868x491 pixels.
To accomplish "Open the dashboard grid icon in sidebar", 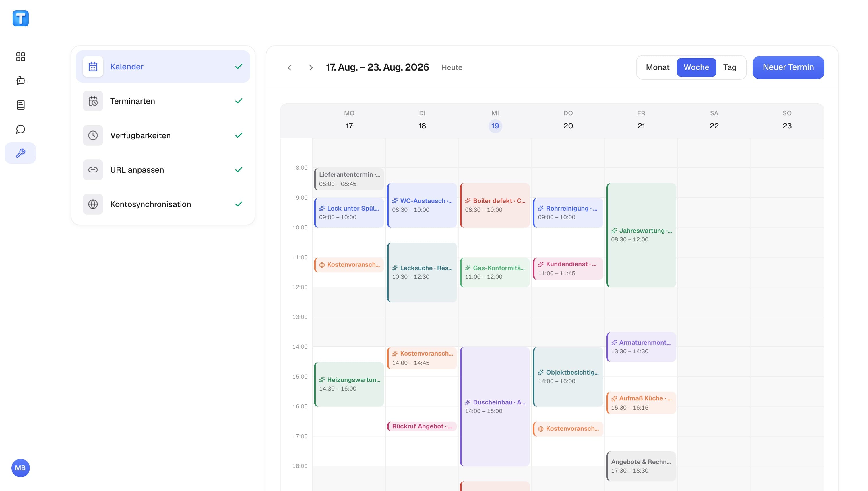I will 21,57.
